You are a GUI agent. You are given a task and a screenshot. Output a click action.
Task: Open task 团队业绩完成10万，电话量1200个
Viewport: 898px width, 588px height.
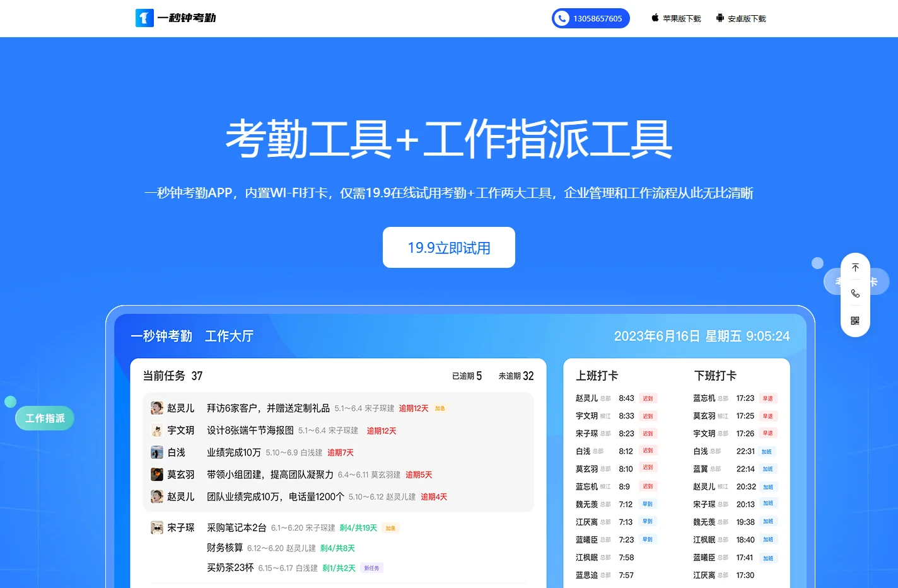coord(276,497)
